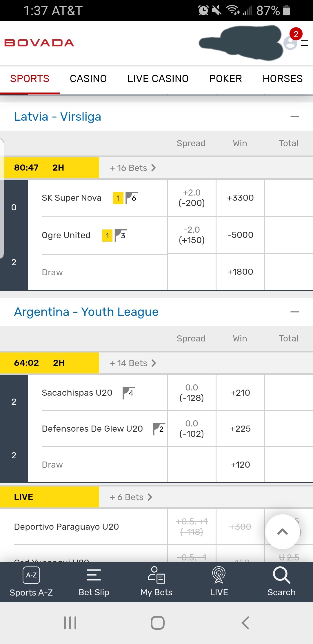Expand + 6 Bets for Deportivo Paraguayo match
This screenshot has height=644, width=313.
[x=130, y=497]
